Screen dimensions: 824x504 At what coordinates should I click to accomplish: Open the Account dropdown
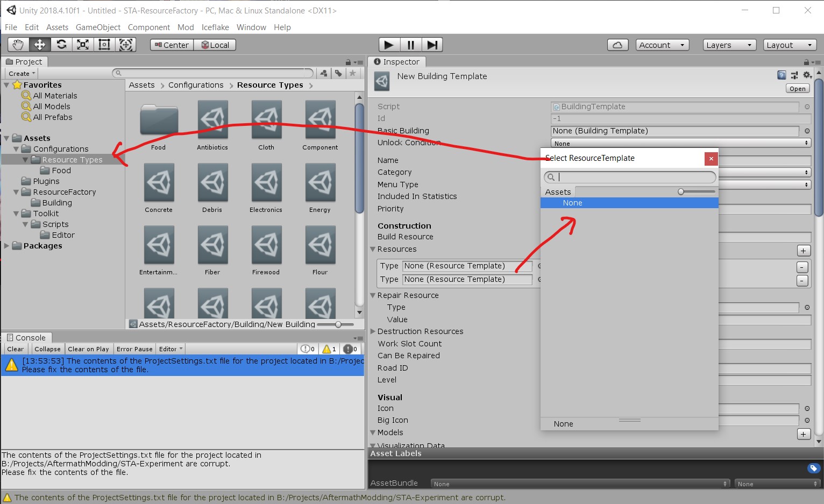tap(662, 45)
